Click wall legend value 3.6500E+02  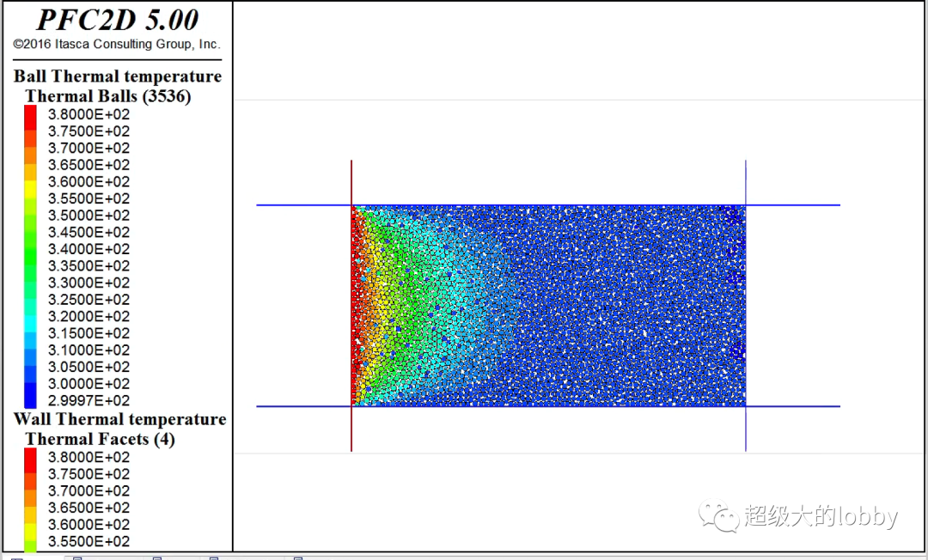coord(89,508)
